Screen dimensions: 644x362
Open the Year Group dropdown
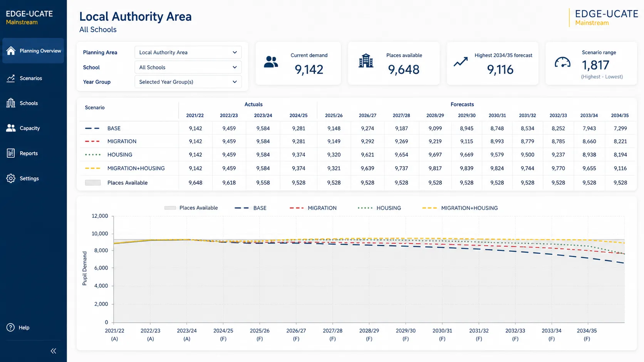[x=188, y=82]
